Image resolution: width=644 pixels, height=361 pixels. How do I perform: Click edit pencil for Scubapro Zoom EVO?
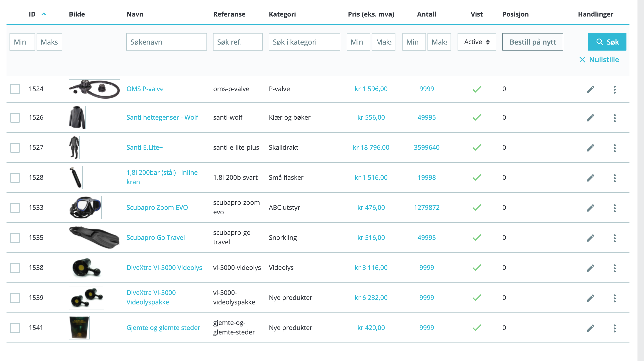[590, 208]
